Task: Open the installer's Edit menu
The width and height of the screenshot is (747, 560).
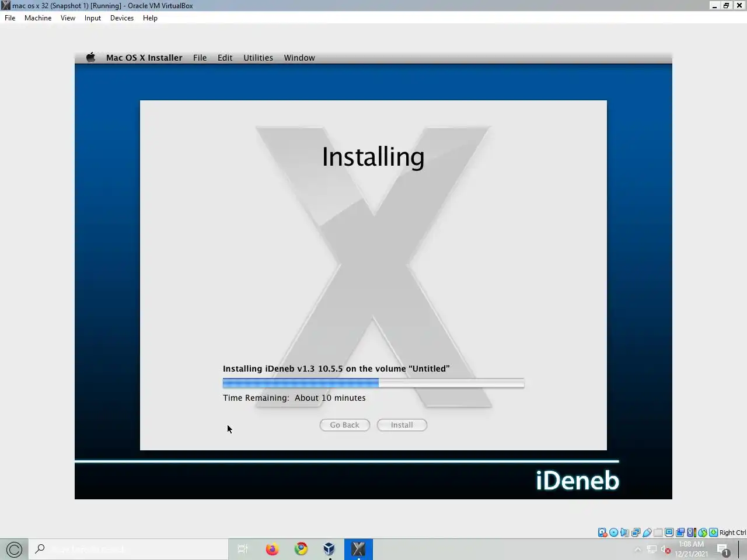Action: pyautogui.click(x=225, y=58)
